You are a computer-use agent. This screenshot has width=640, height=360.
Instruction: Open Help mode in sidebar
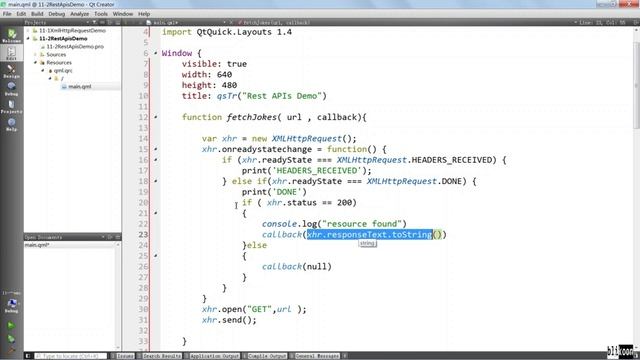click(x=11, y=124)
